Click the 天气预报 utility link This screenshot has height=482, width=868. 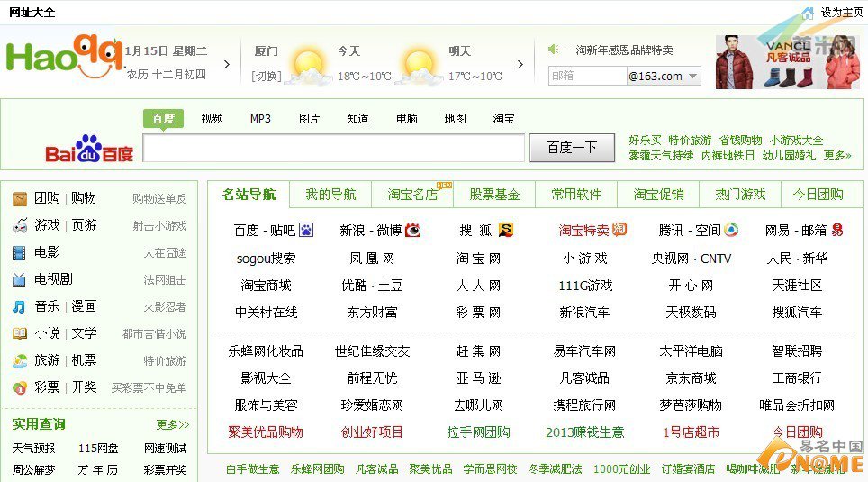(34, 449)
